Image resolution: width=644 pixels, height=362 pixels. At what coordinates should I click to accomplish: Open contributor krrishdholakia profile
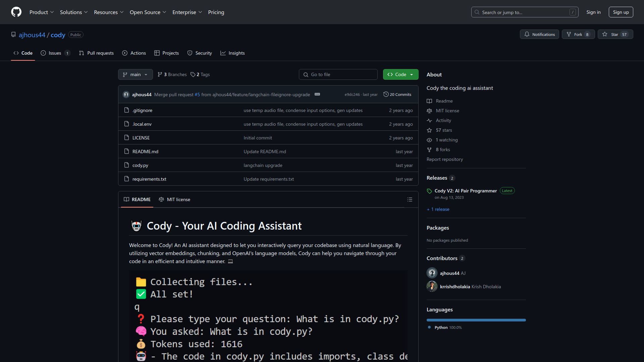tap(455, 287)
